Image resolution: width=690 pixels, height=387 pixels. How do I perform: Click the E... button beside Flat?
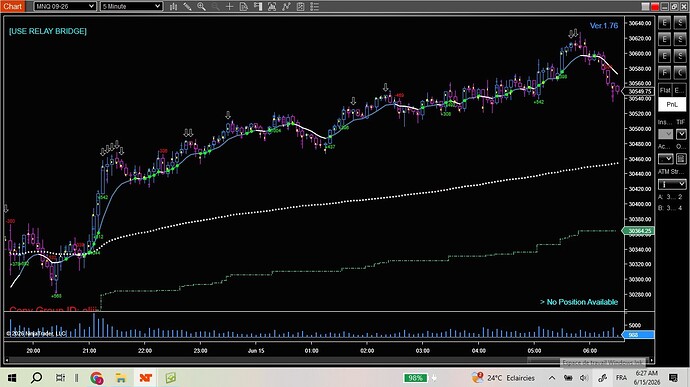[x=679, y=90]
